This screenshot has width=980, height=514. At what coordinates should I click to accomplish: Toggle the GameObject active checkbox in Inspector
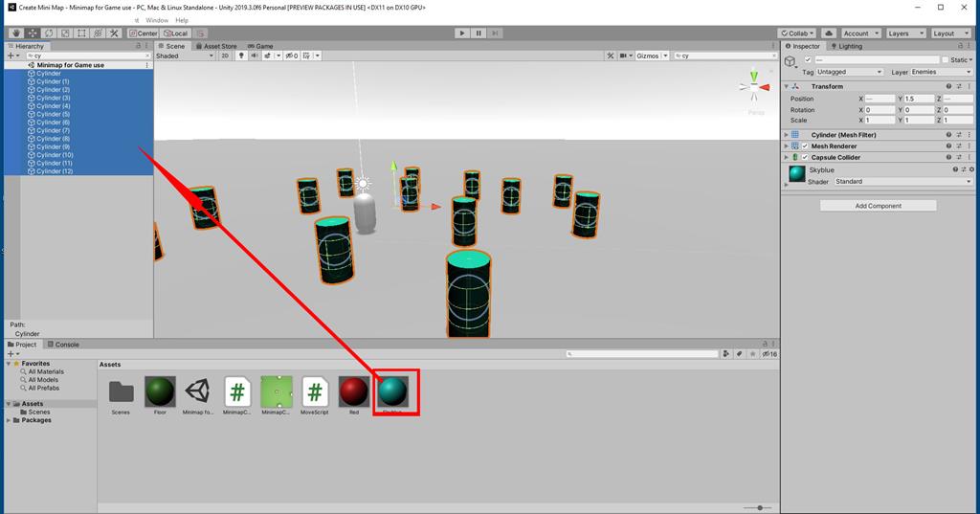click(x=808, y=59)
